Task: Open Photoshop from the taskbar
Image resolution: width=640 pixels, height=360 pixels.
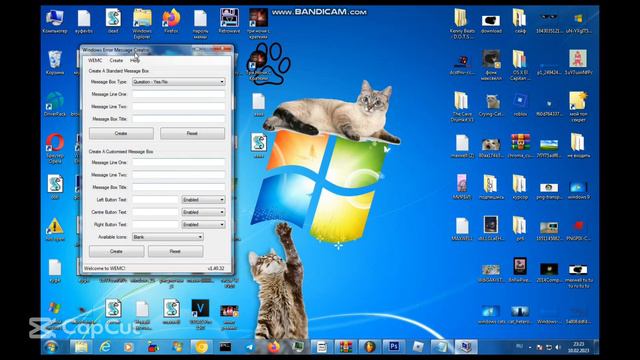Action: click(x=394, y=347)
